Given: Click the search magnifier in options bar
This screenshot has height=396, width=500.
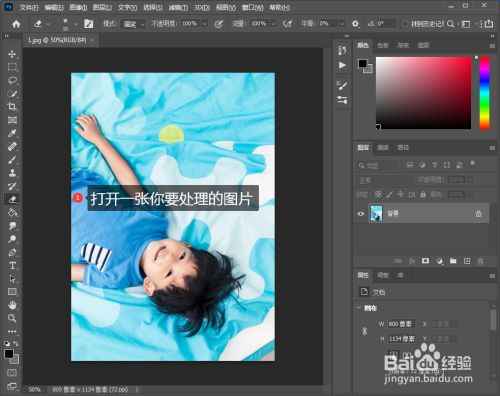Looking at the screenshot, I should click(x=450, y=24).
